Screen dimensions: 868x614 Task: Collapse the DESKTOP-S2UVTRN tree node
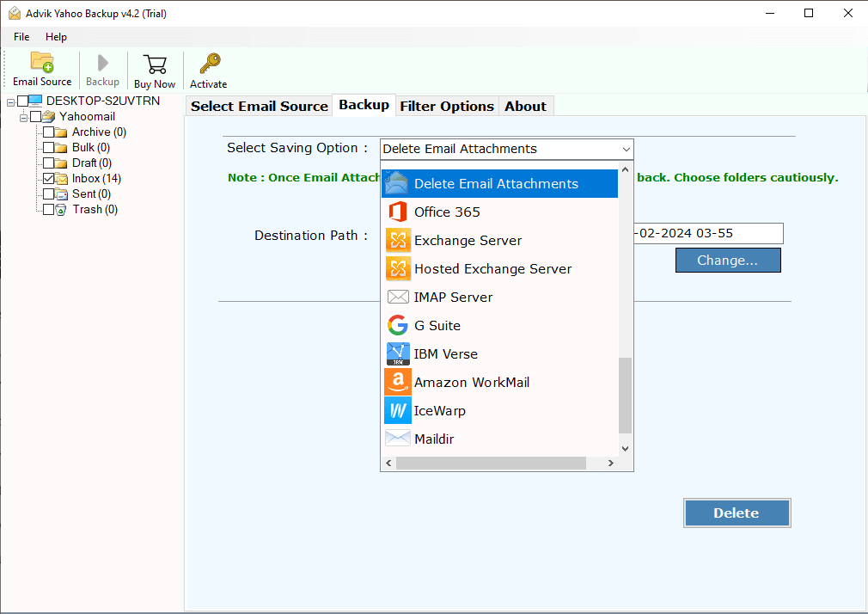10,102
